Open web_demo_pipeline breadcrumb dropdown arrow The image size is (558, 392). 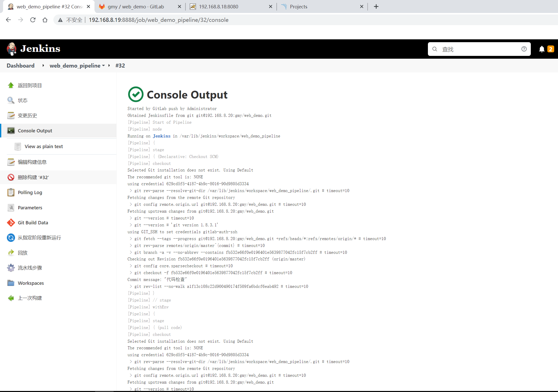tap(103, 66)
